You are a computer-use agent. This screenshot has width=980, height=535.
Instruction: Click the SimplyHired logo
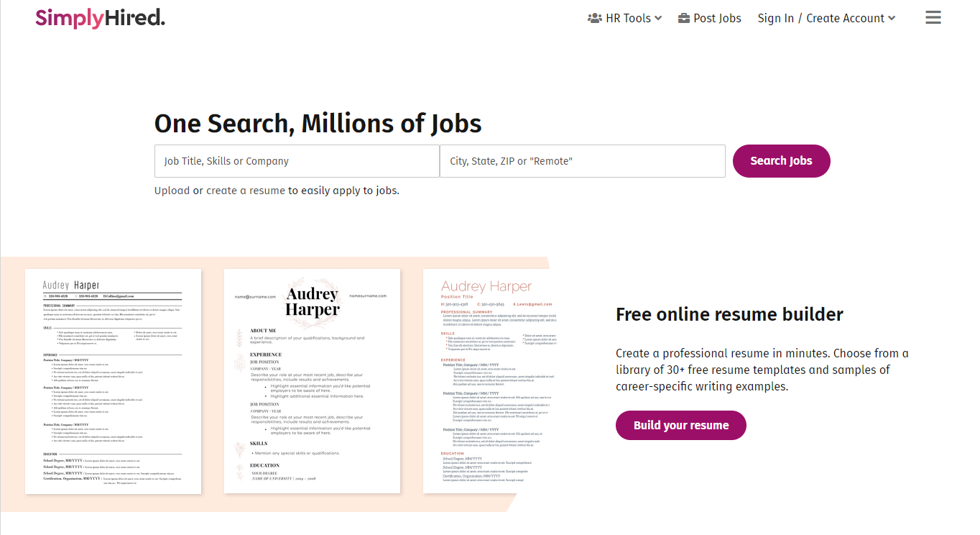(100, 18)
